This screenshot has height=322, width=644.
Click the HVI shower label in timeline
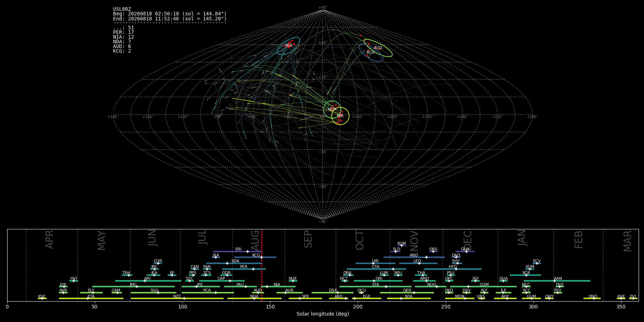click(x=74, y=279)
